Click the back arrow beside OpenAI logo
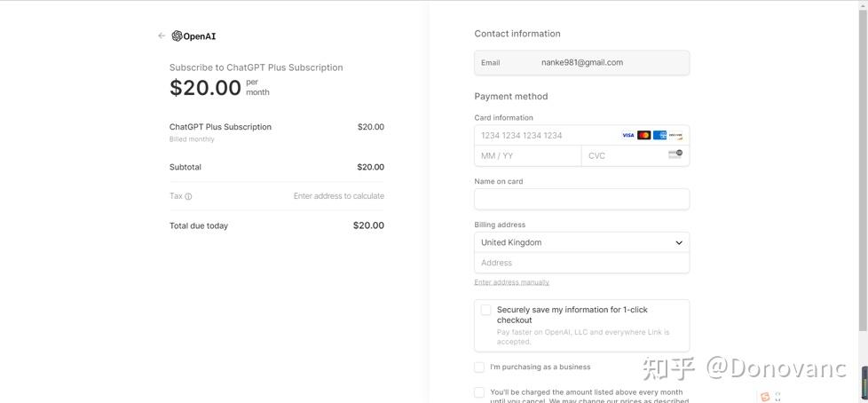This screenshot has width=868, height=403. [162, 36]
